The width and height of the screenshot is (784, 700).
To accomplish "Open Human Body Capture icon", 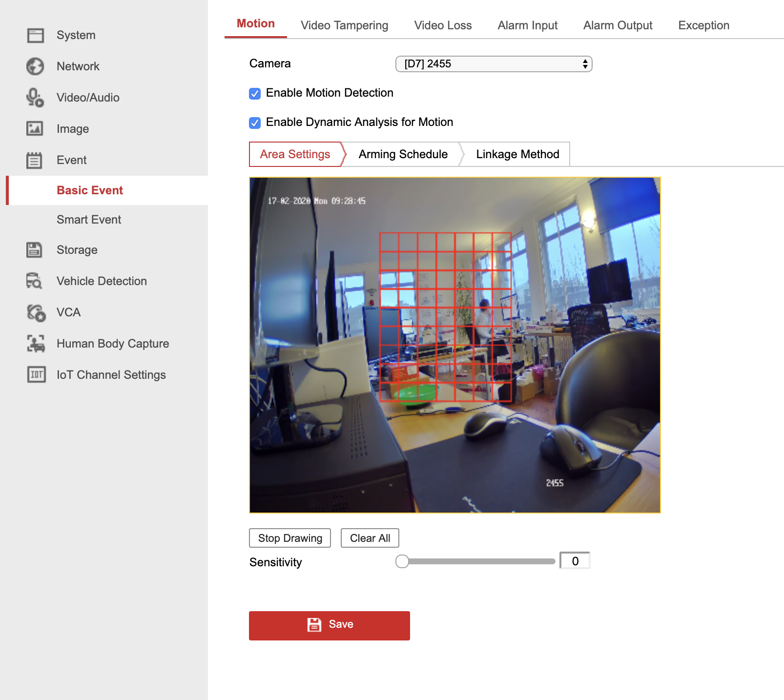I will tap(36, 344).
